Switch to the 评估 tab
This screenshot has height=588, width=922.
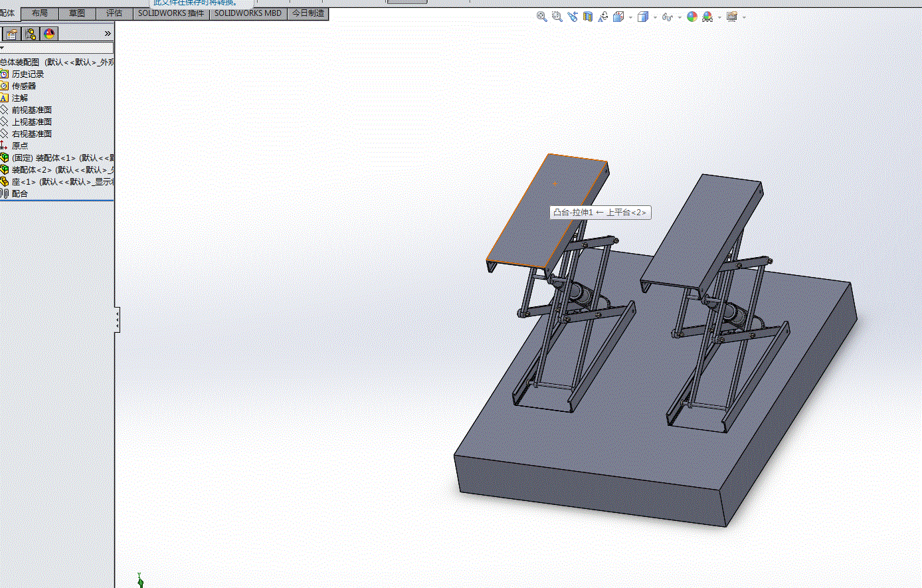tap(114, 13)
